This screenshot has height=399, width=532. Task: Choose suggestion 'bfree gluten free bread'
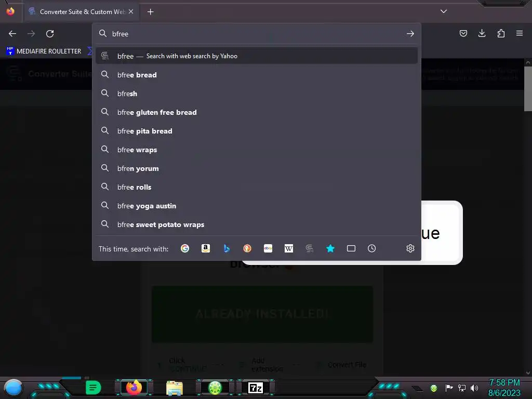[x=257, y=112]
